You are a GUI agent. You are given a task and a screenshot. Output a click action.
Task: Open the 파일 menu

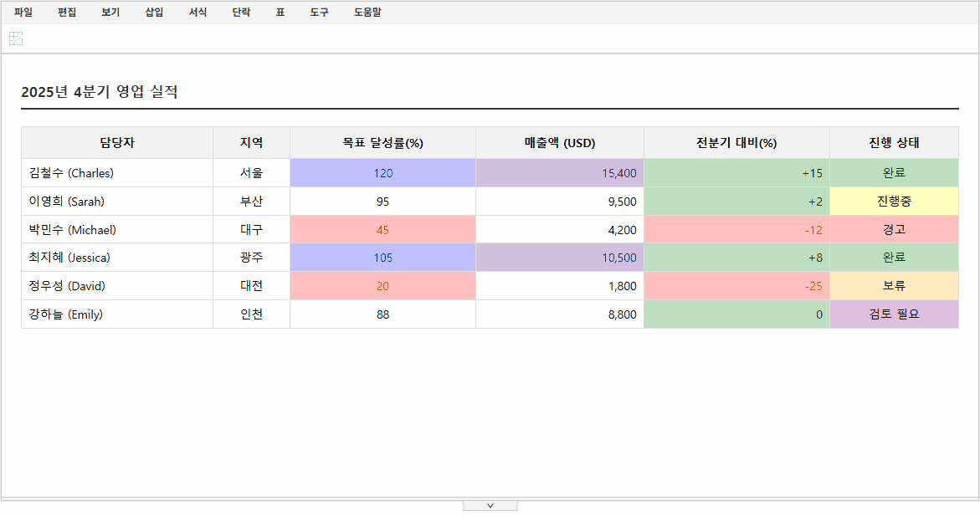pos(23,12)
